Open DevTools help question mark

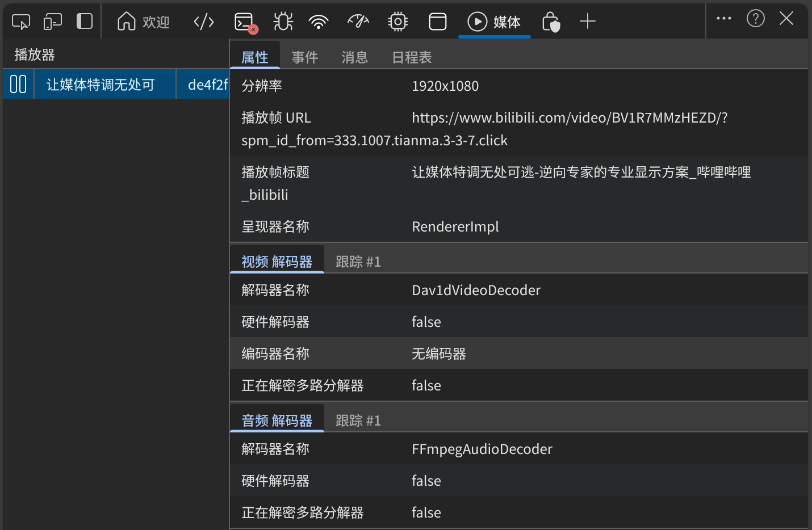(x=756, y=18)
